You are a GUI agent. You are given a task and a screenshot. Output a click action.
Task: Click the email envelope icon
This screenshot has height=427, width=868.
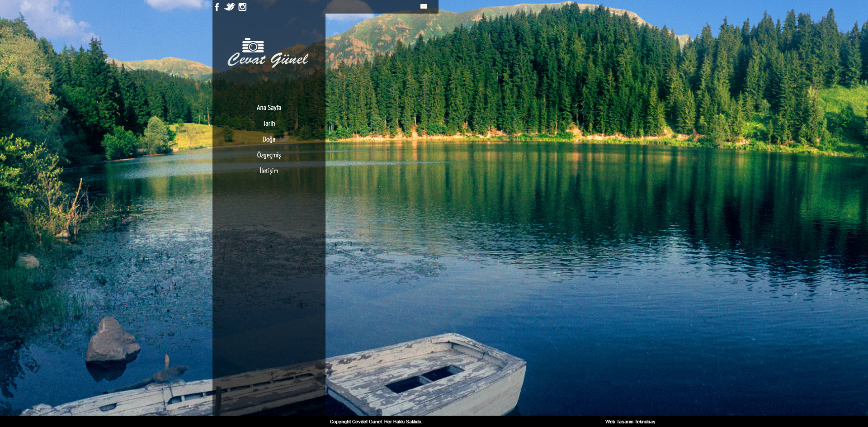click(424, 6)
